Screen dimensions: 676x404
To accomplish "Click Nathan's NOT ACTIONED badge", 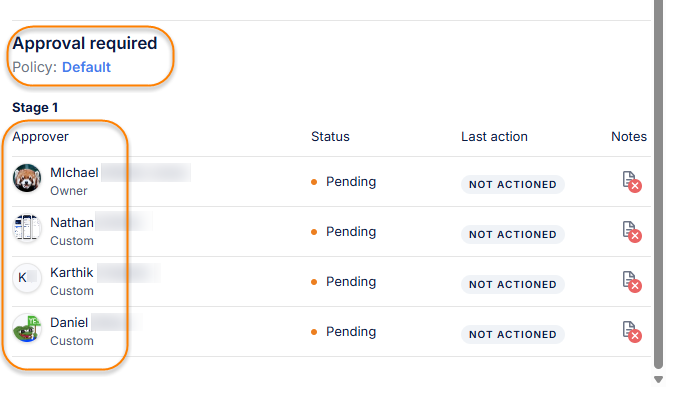I will 512,234.
